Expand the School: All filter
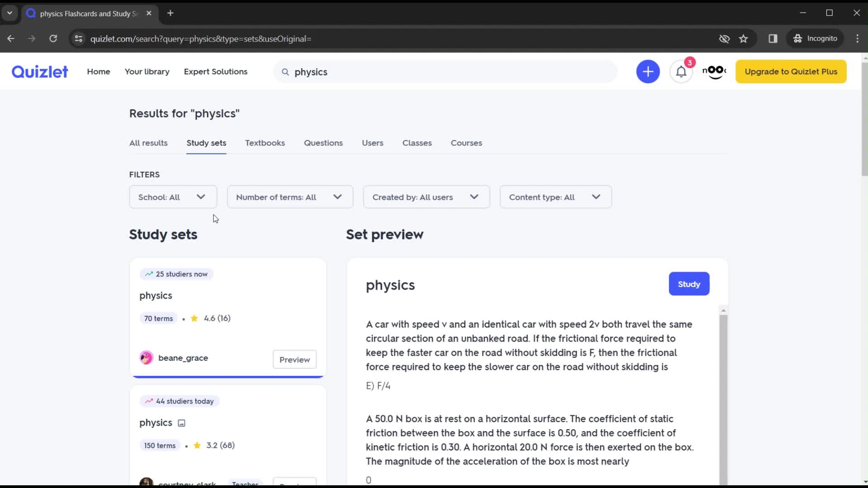Screen dimensions: 868x488 (x=173, y=197)
